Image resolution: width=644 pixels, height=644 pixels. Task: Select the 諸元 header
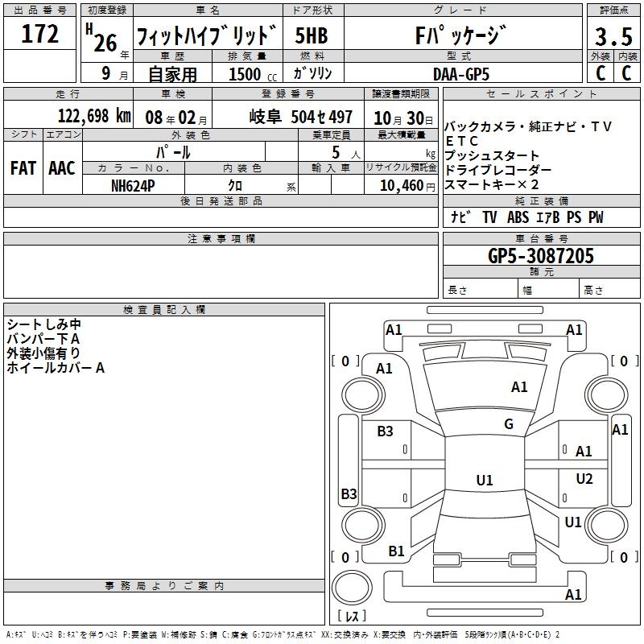pyautogui.click(x=541, y=271)
